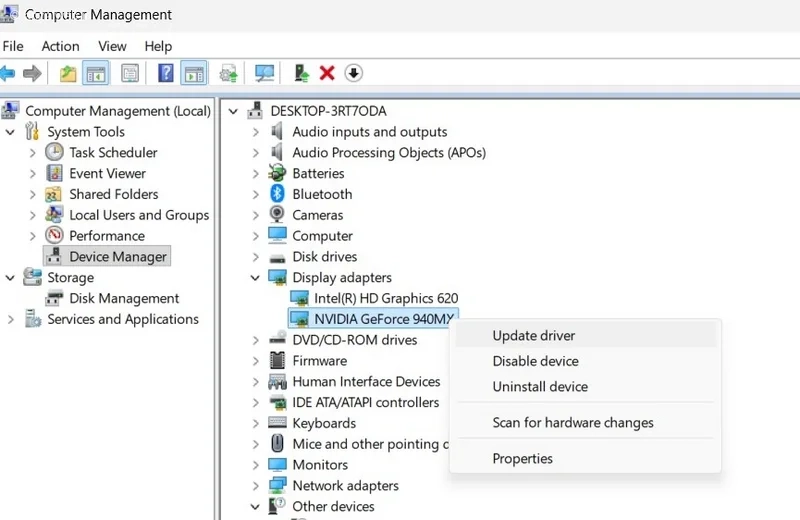Image resolution: width=800 pixels, height=520 pixels.
Task: Collapse the Other devices category
Action: pyautogui.click(x=255, y=507)
